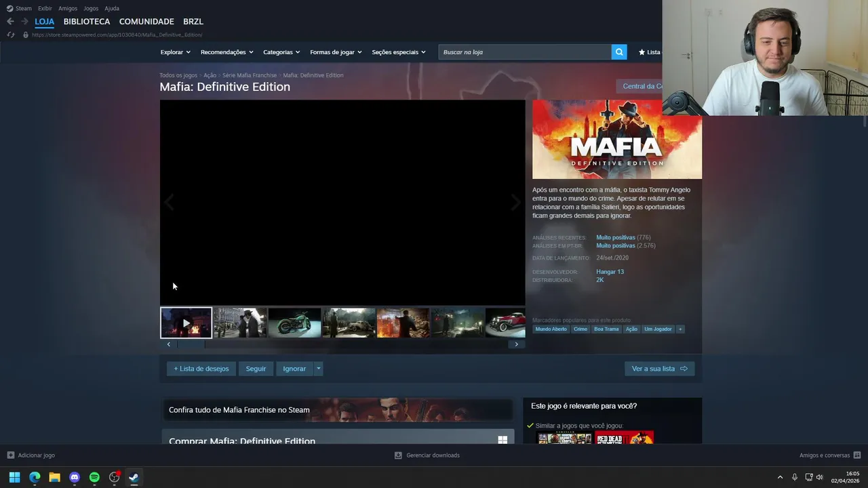Show hidden system tray icons
This screenshot has height=488, width=868.
[x=780, y=477]
